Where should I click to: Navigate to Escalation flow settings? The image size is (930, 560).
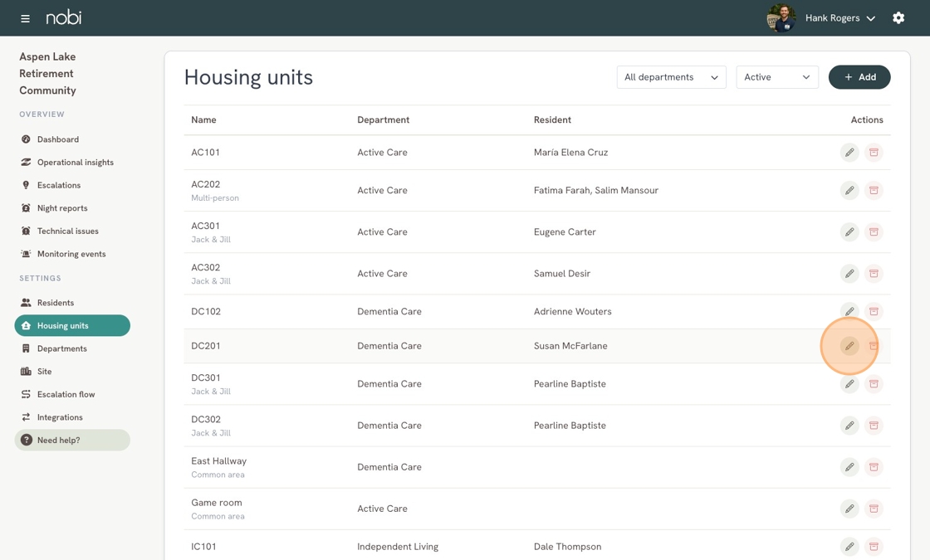(66, 394)
